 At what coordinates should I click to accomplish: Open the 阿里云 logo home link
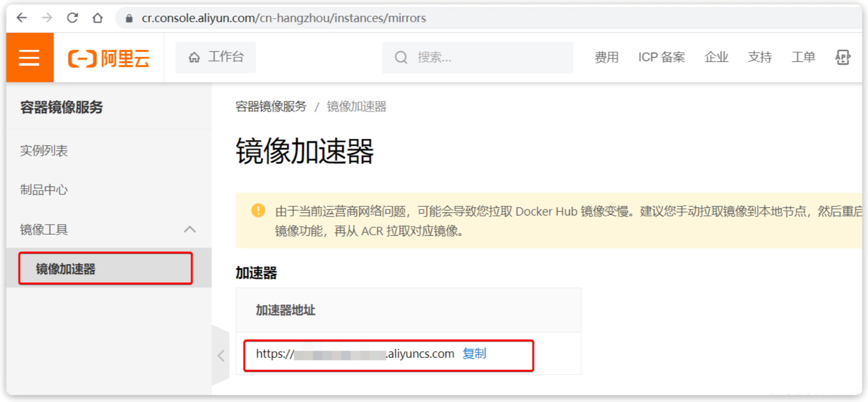pyautogui.click(x=109, y=58)
